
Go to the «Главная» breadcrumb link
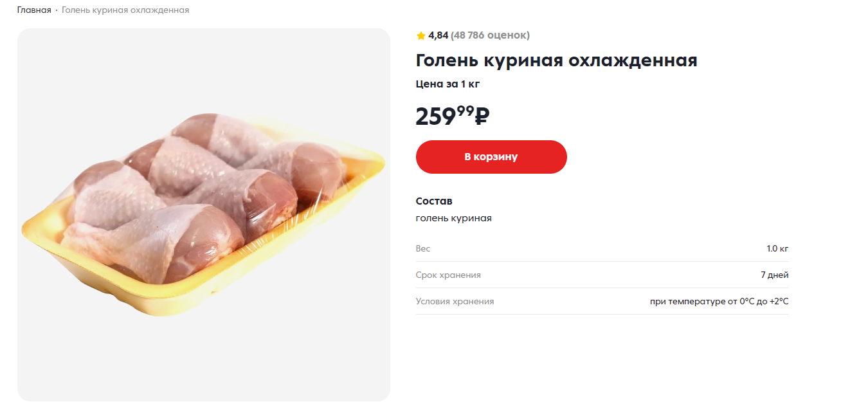click(34, 10)
